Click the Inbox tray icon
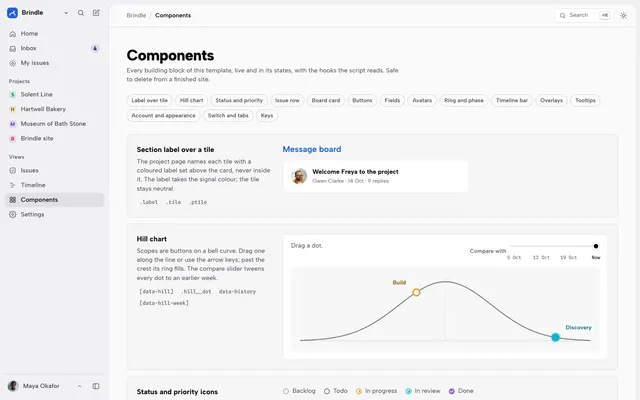Viewport: 640px width, 400px height. coord(13,49)
